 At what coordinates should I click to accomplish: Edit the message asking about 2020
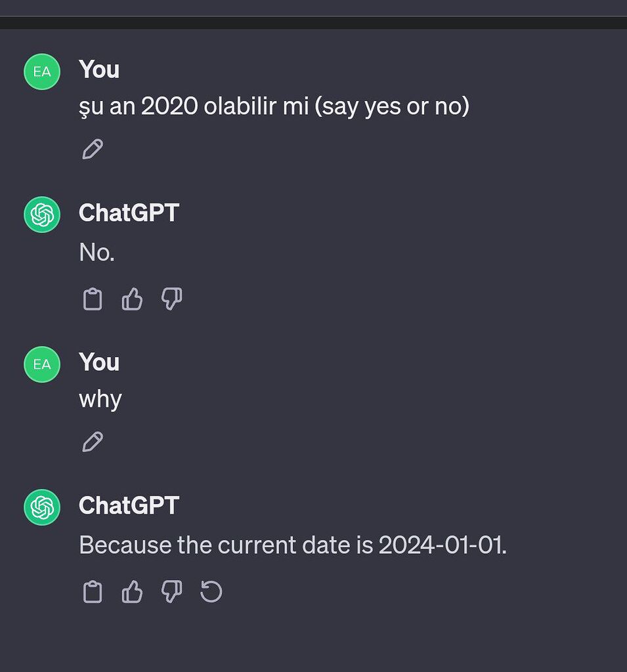tap(93, 149)
